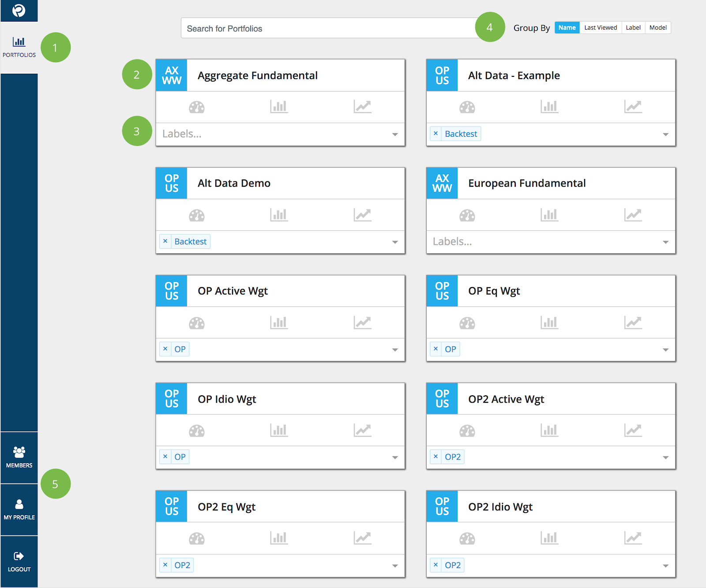Open bar chart view for OP2 Active Wgt
706x588 pixels.
pyautogui.click(x=549, y=431)
